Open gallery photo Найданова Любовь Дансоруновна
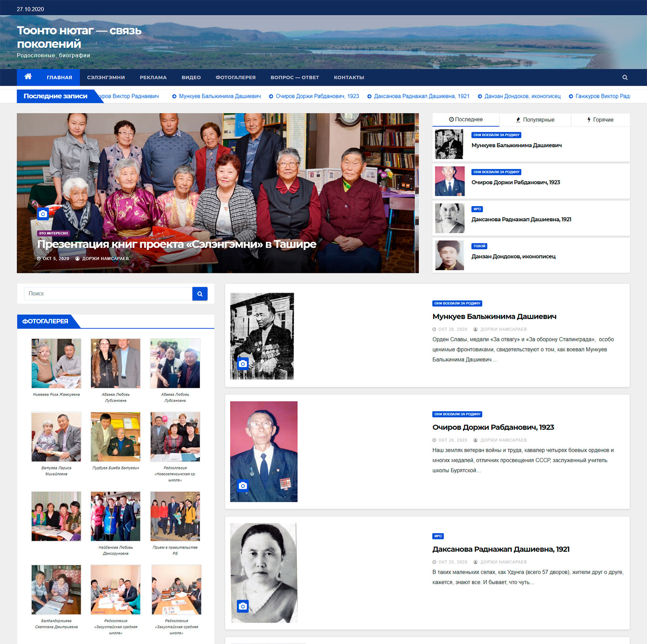647x644 pixels. click(116, 516)
